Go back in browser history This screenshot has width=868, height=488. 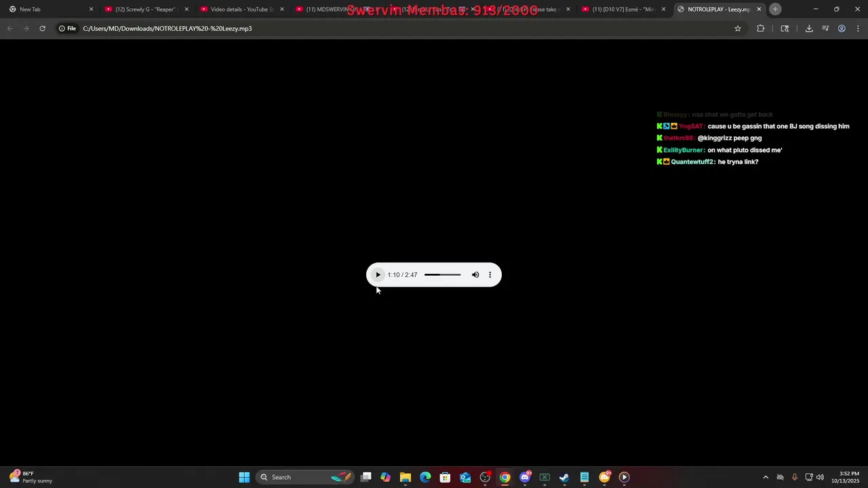(x=9, y=28)
